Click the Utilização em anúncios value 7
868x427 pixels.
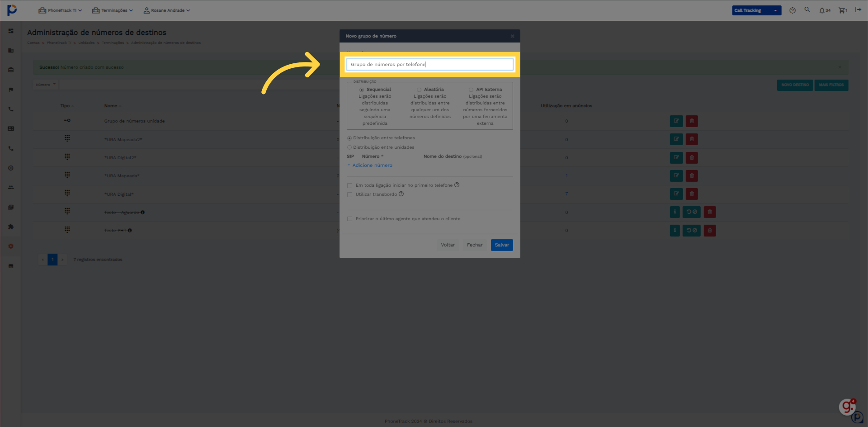pyautogui.click(x=566, y=194)
